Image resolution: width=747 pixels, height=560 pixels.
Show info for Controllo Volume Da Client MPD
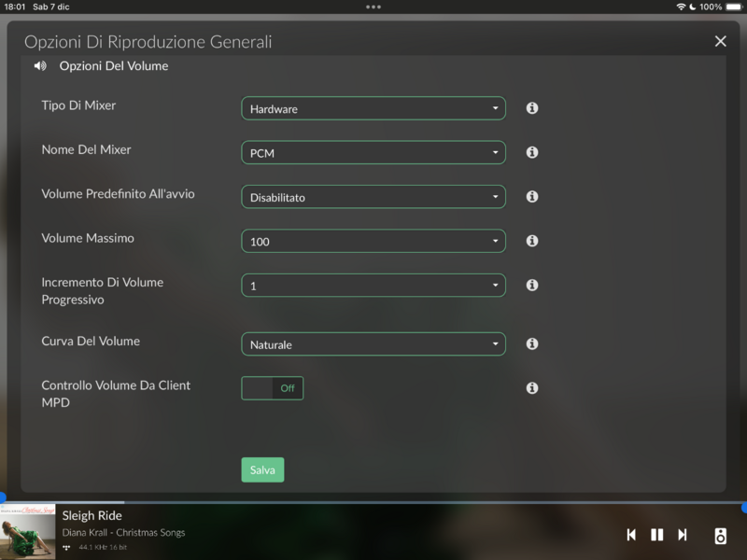(532, 388)
